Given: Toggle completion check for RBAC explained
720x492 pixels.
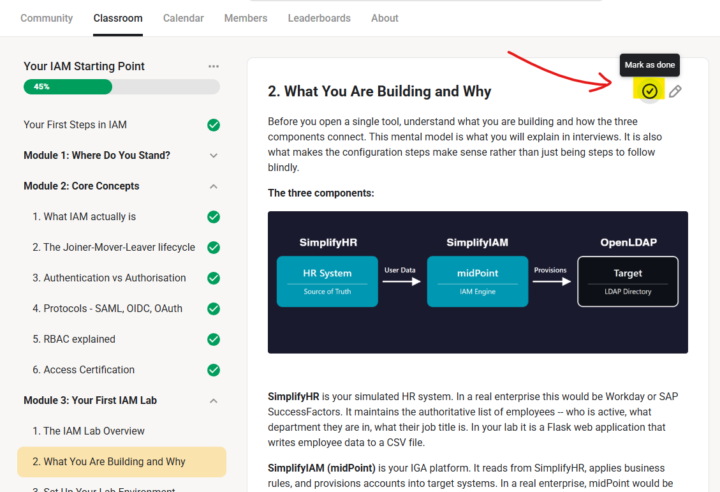Looking at the screenshot, I should click(x=214, y=339).
